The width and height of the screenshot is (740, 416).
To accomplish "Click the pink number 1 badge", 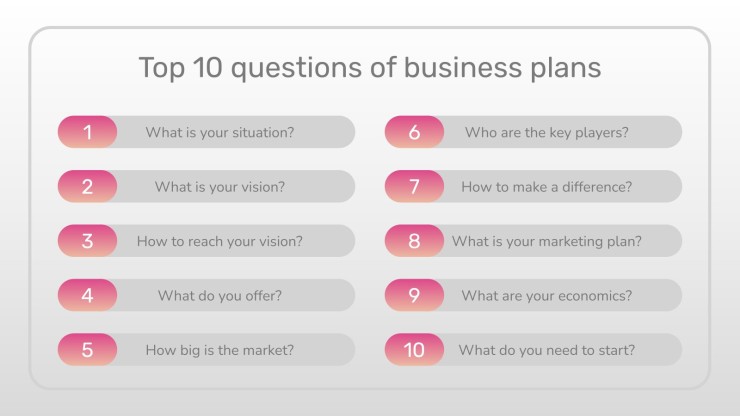I will coord(87,132).
